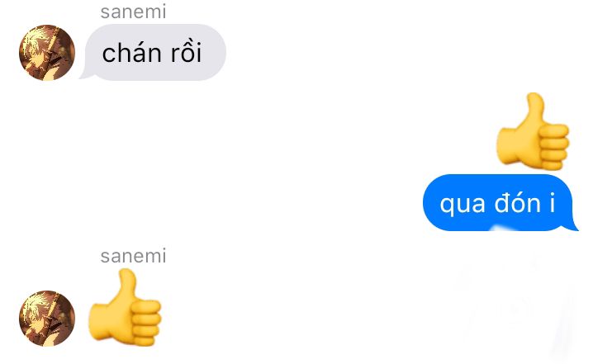The image size is (593, 364).
Task: Click the tail of the blue sent bubble
Action: 573,225
